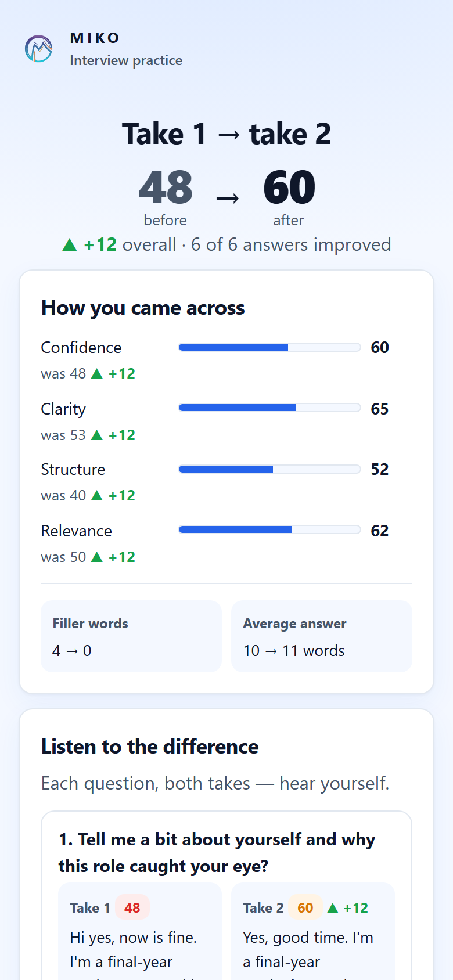Click the Clarity progress bar
This screenshot has width=453, height=980.
pyautogui.click(x=269, y=408)
